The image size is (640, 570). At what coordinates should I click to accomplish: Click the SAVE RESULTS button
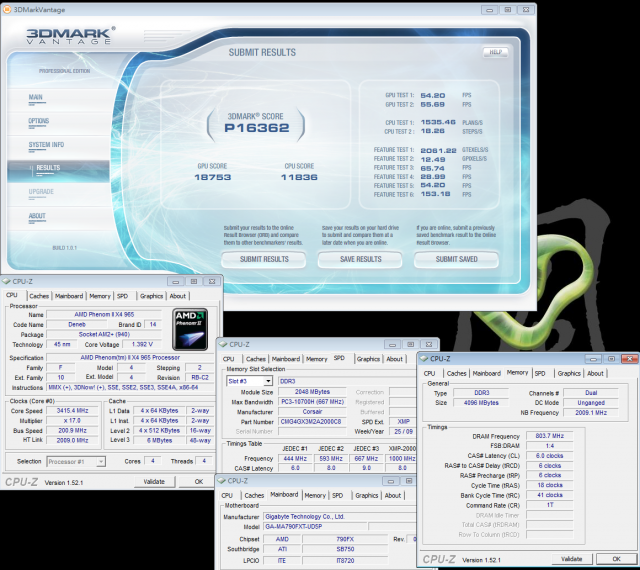360,259
